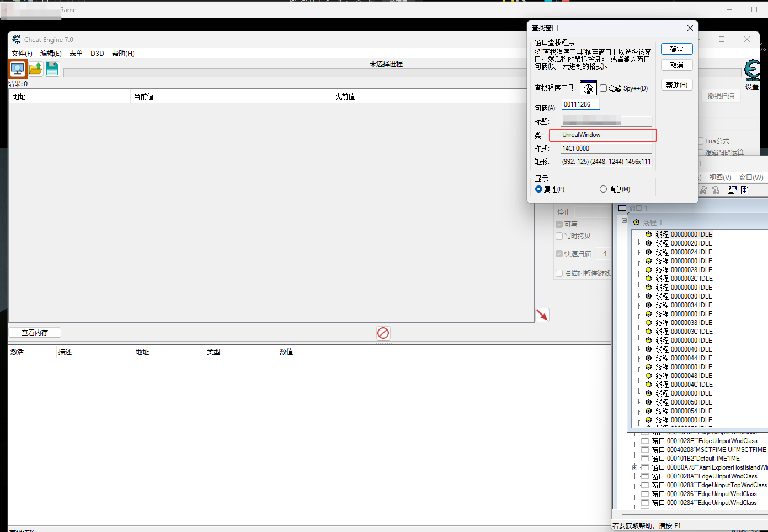Screen dimensions: 768x532
Task: Select row 窗口 00010284 EdgeUiInputWndClass
Action: coord(704,503)
